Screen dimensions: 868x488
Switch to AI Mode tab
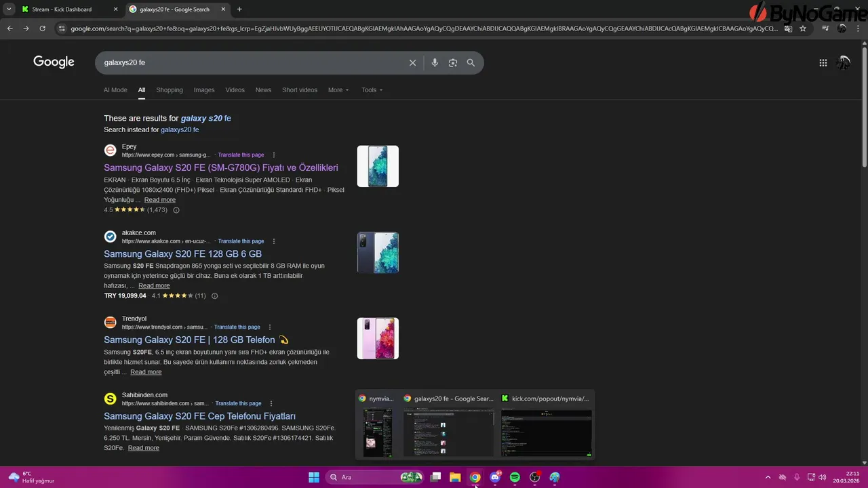click(115, 90)
